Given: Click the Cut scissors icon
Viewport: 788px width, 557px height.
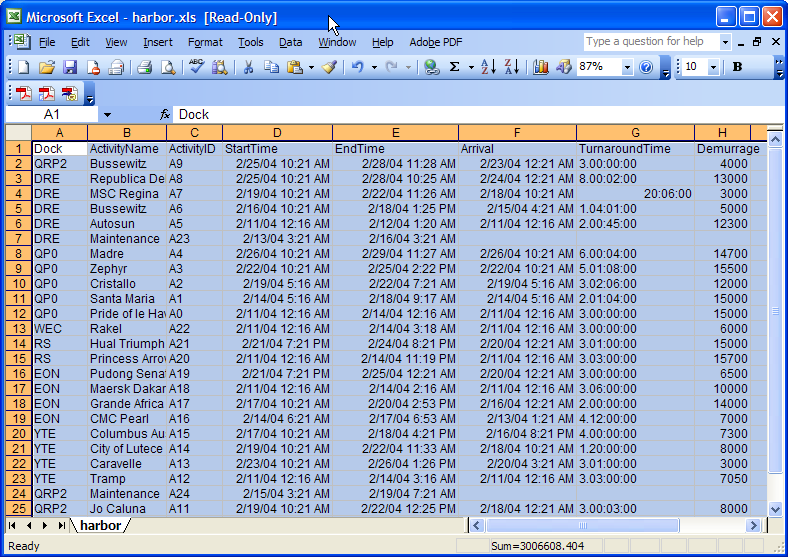Looking at the screenshot, I should pyautogui.click(x=247, y=67).
